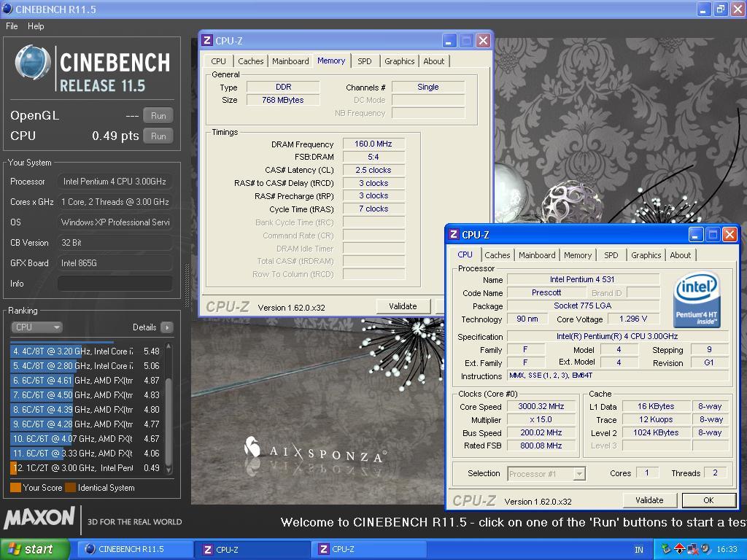The width and height of the screenshot is (747, 560).
Task: Click the Processor field Intel Pentium 4 CPU 3.00GHz
Action: 115,182
